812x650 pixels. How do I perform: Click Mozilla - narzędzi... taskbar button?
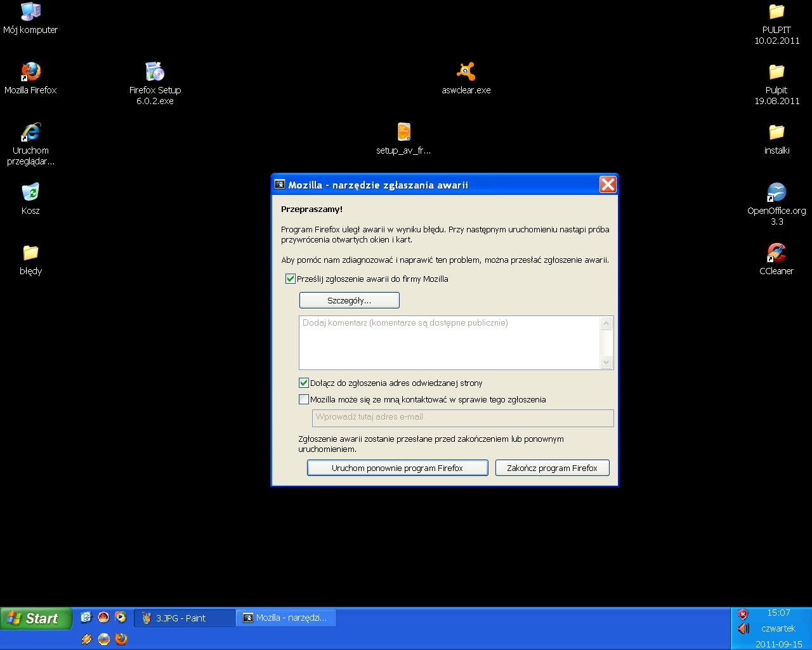coord(286,618)
